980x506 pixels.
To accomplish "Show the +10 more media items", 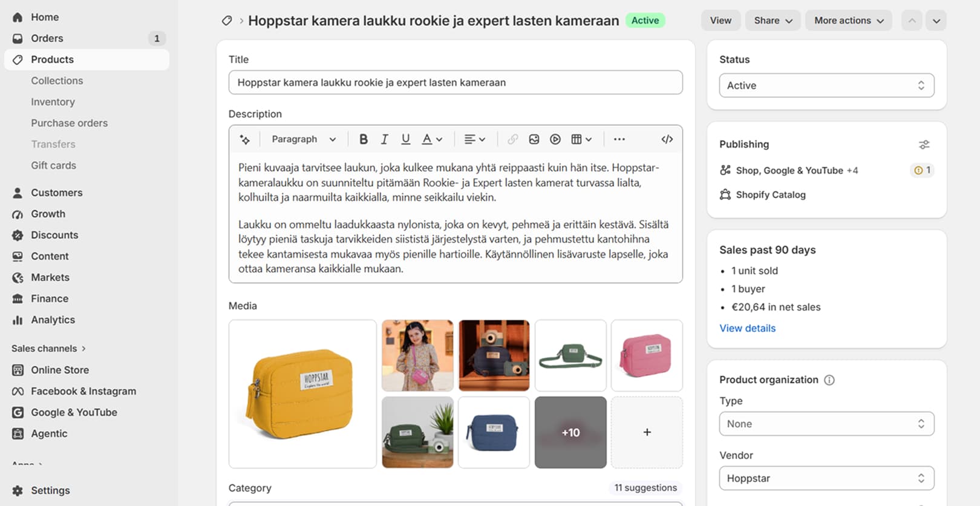I will tap(570, 432).
